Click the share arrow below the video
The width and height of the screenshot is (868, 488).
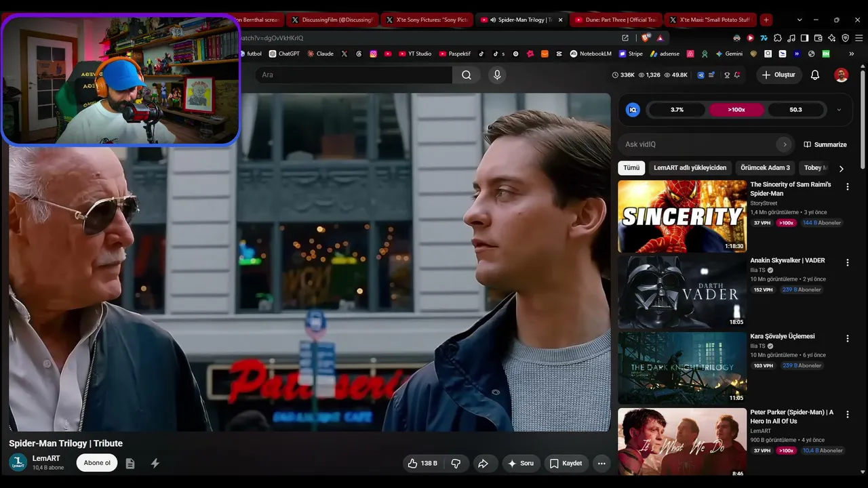(x=483, y=464)
